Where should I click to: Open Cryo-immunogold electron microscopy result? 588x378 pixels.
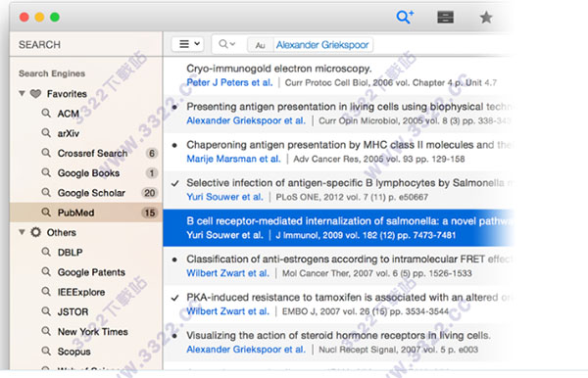tap(279, 69)
